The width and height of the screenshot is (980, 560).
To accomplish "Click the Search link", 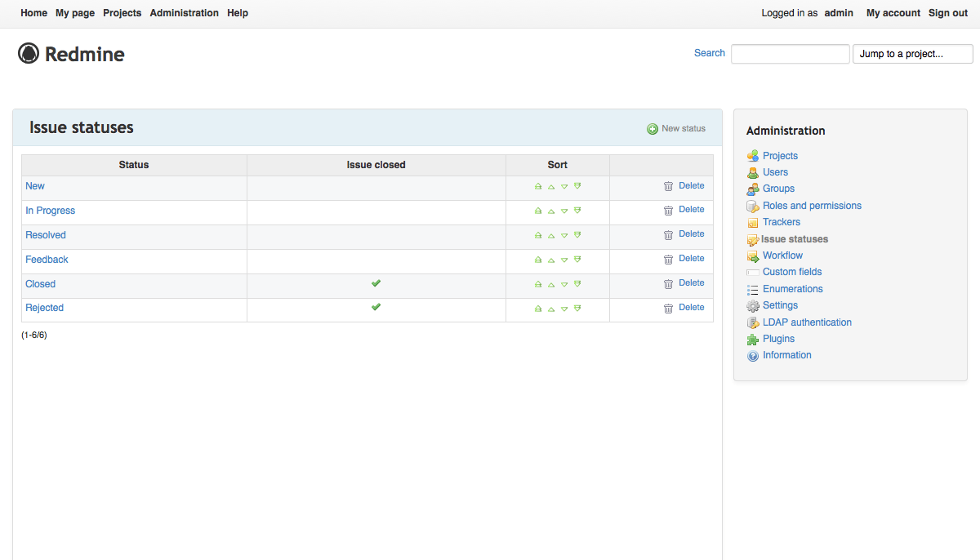I will click(x=710, y=53).
